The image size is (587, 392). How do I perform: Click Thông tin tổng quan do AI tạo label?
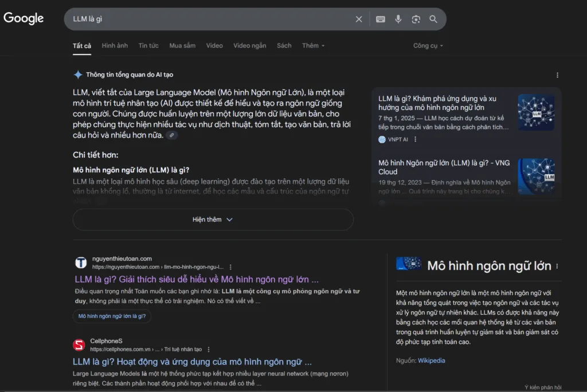130,75
